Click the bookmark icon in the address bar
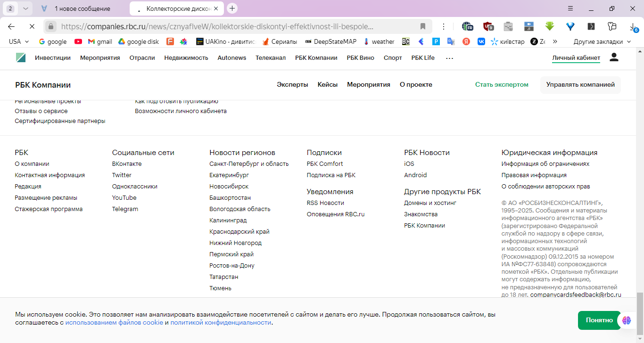The width and height of the screenshot is (644, 343). coord(423,26)
